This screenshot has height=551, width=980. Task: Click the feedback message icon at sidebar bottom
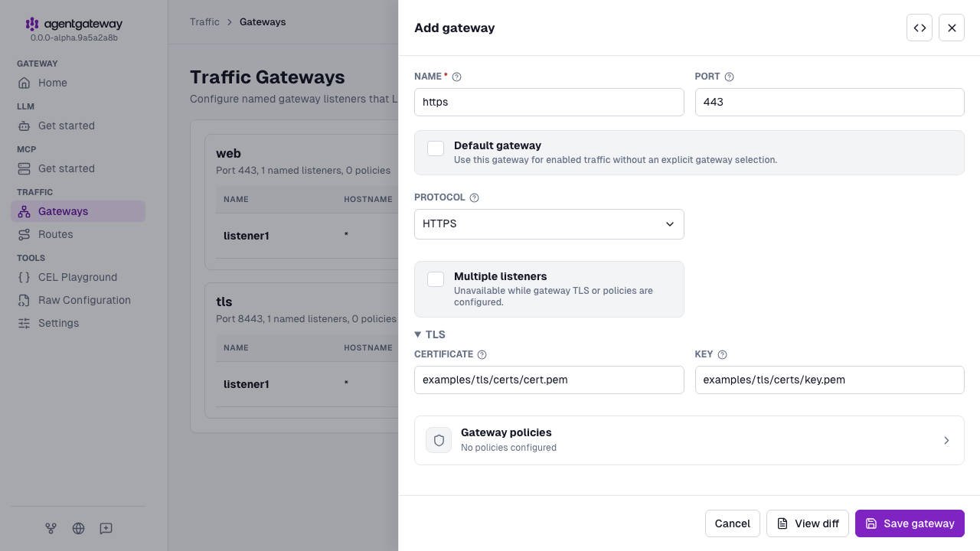pyautogui.click(x=106, y=528)
